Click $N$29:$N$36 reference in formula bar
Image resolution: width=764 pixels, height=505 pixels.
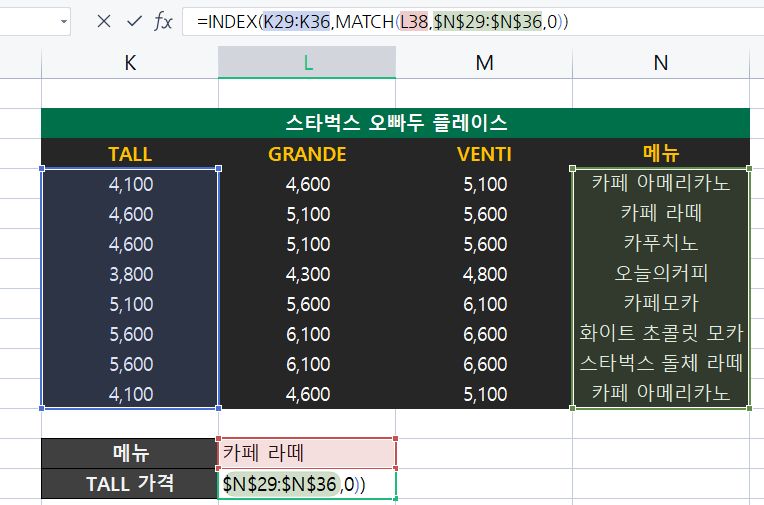click(x=487, y=21)
